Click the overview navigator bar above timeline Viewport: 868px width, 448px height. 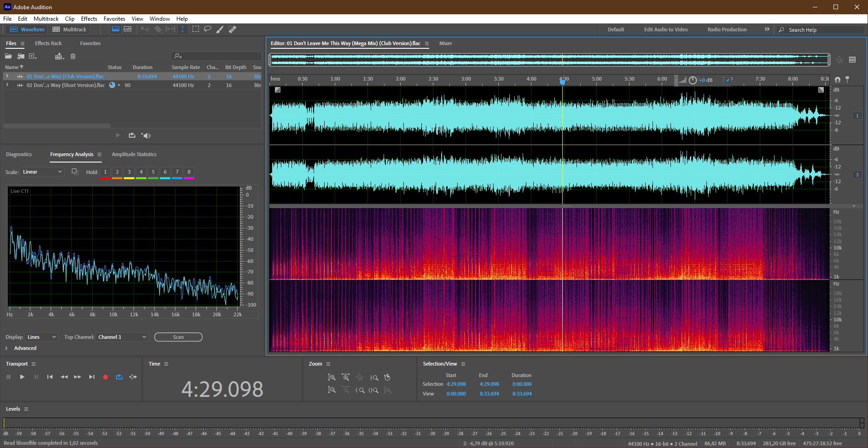click(550, 59)
